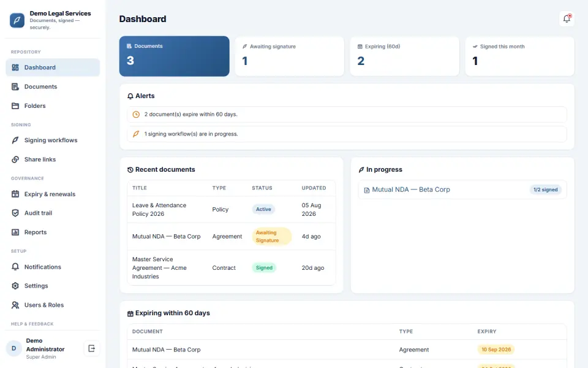
Task: Click the Reports chart icon
Action: click(x=15, y=232)
